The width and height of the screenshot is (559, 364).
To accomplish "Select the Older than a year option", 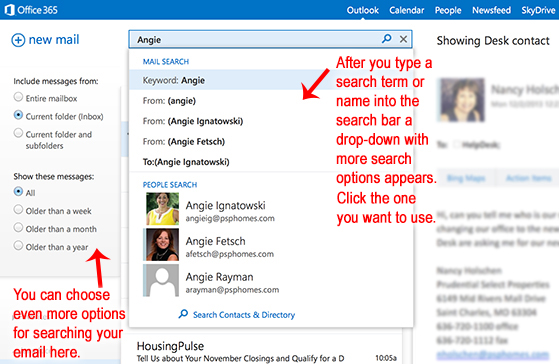I will (18, 246).
